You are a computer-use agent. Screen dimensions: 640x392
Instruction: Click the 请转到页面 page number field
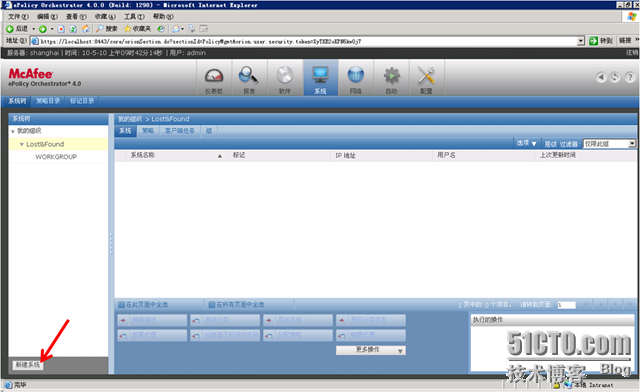point(567,305)
